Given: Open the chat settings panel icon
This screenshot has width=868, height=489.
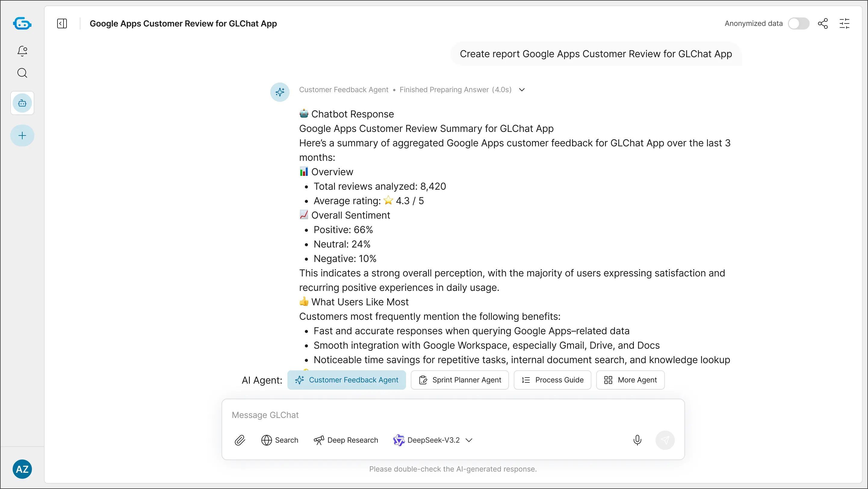Looking at the screenshot, I should pyautogui.click(x=845, y=23).
